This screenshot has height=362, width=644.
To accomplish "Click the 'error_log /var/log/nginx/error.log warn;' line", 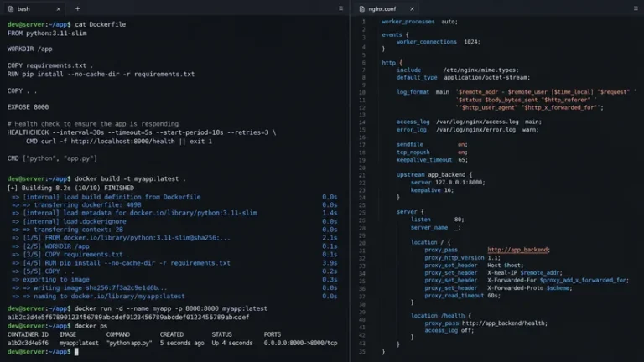I will [x=467, y=130].
